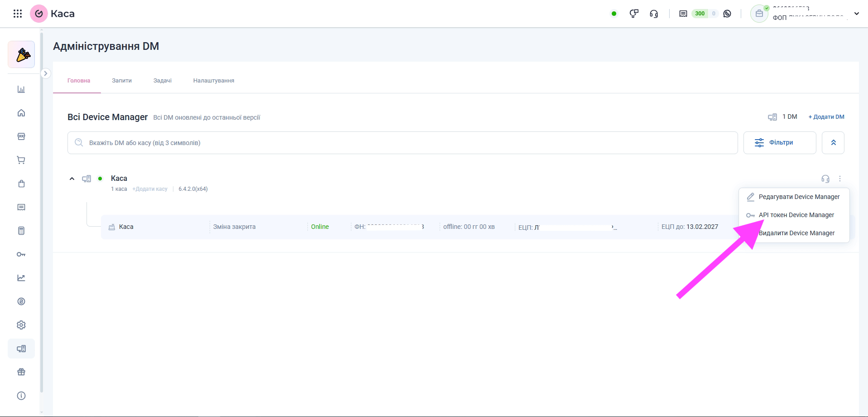Click the info circle sidebar icon
Viewport: 868px width, 417px height.
coord(21,396)
